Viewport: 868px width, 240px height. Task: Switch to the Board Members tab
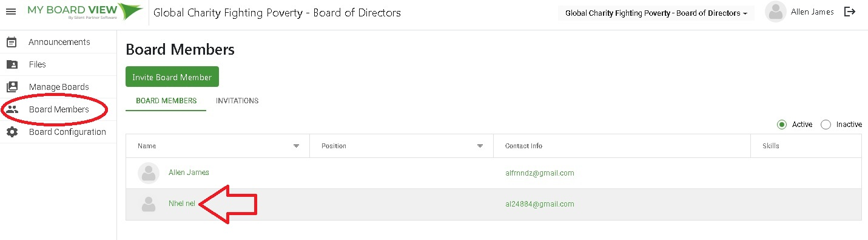click(166, 101)
